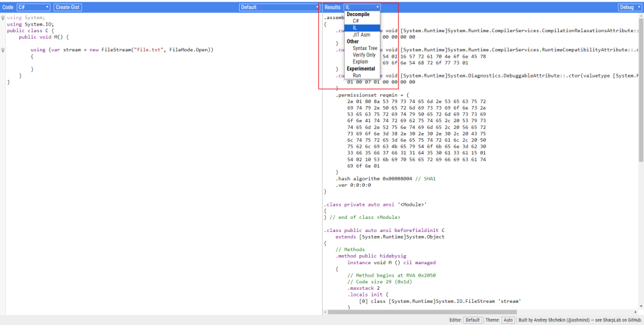Open the Debug build mode dropdown
644x325 pixels.
point(630,7)
